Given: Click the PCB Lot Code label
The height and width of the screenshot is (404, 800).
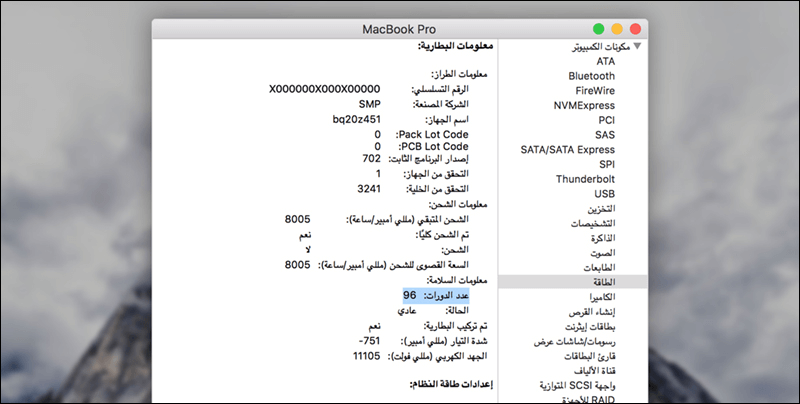Looking at the screenshot, I should click(x=434, y=146).
